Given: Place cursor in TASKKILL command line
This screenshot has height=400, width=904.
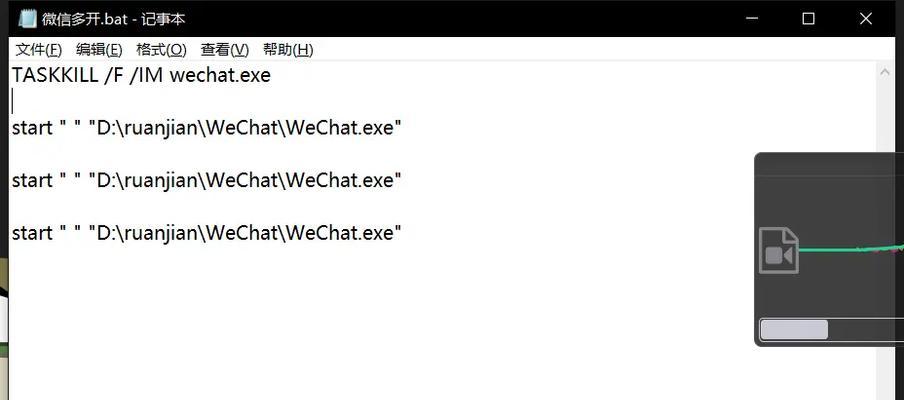Looking at the screenshot, I should (141, 76).
